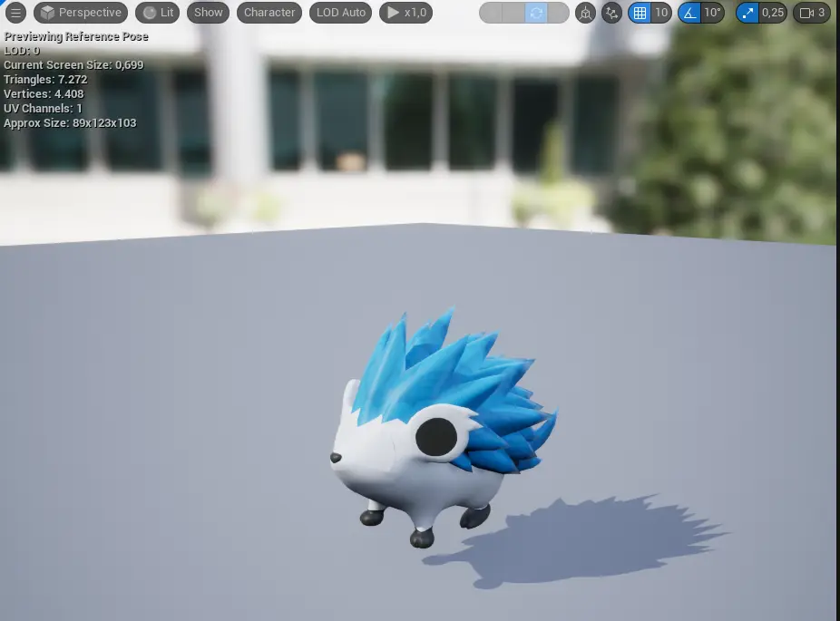Click the Approx Size: 89x123x103 text
The height and width of the screenshot is (621, 840).
coord(70,122)
